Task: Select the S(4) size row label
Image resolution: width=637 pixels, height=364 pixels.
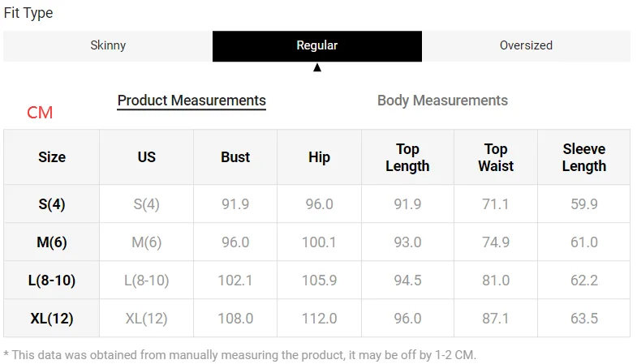Action: [52, 204]
